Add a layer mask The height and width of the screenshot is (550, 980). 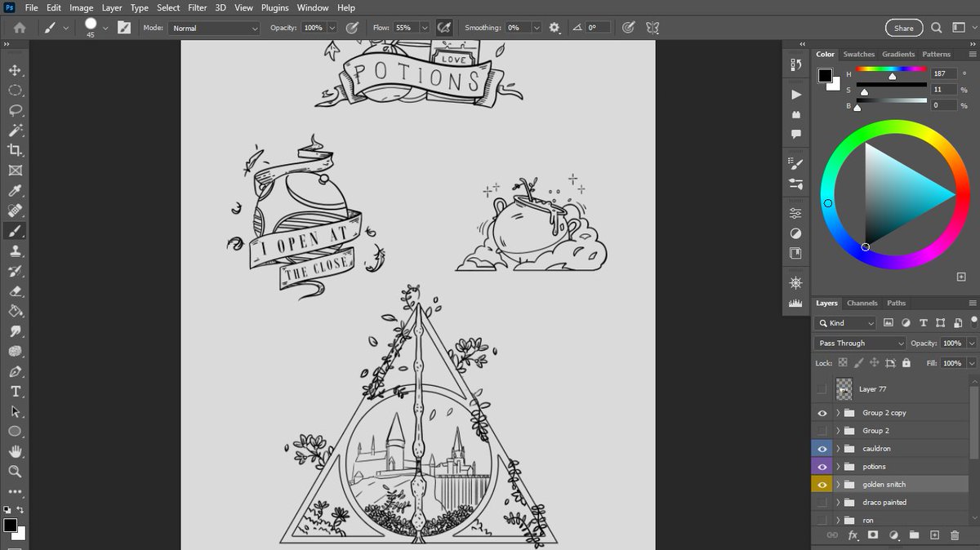point(872,535)
